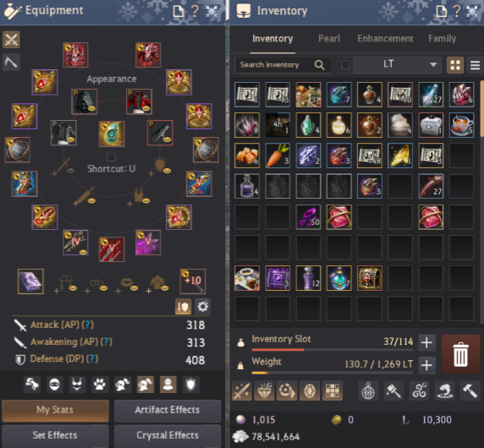Open the hammer icon in inventory toolbar
Screen dimensions: 484x448
click(470, 391)
